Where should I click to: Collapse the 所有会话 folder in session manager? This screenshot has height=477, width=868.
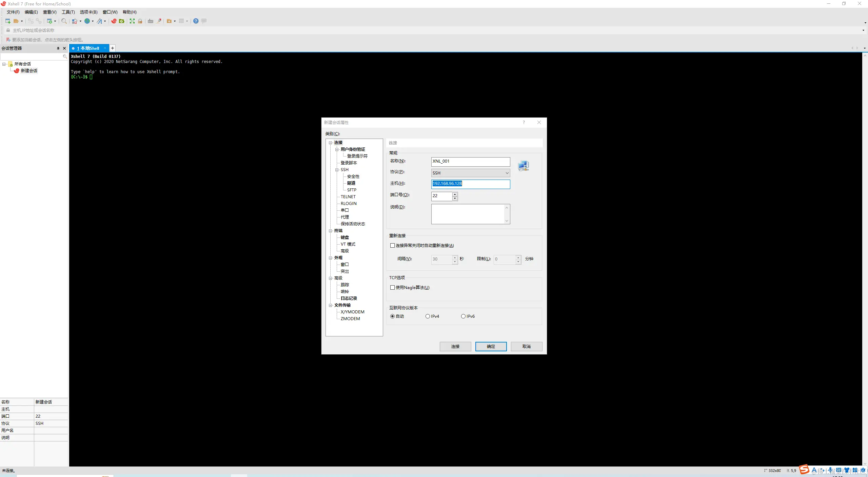(4, 64)
